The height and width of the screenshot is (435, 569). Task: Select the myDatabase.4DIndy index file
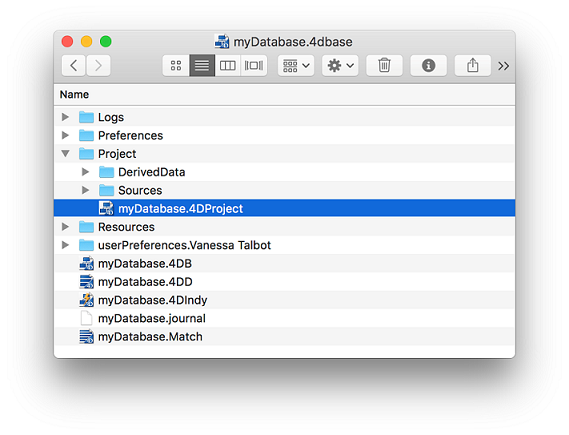point(284,300)
